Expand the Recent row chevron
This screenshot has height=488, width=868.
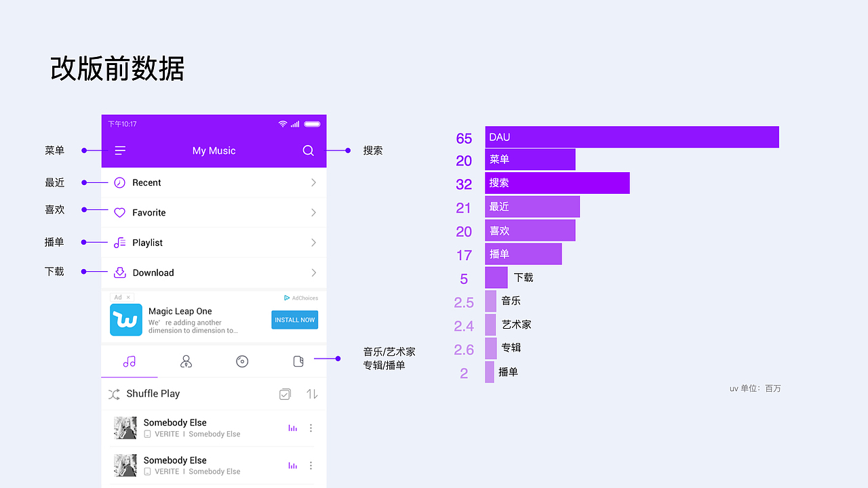(x=313, y=182)
